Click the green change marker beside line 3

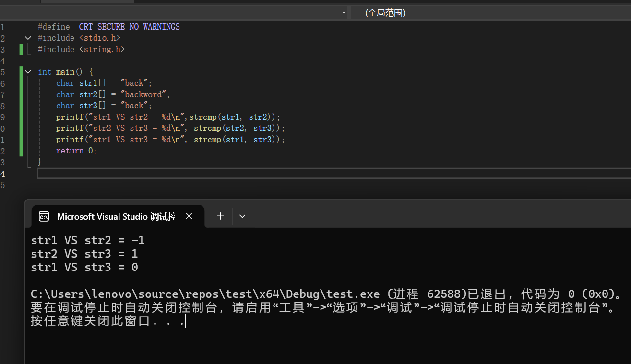pos(21,49)
